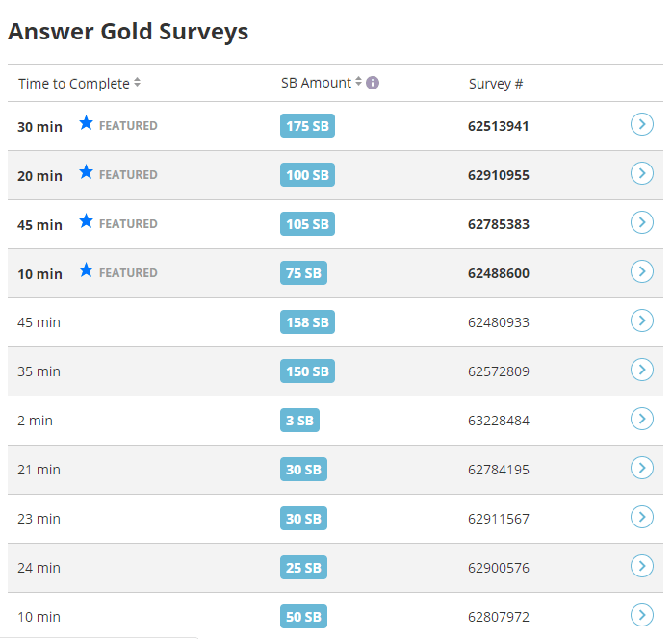Open survey number 62784195 link
This screenshot has height=639, width=672.
499,470
